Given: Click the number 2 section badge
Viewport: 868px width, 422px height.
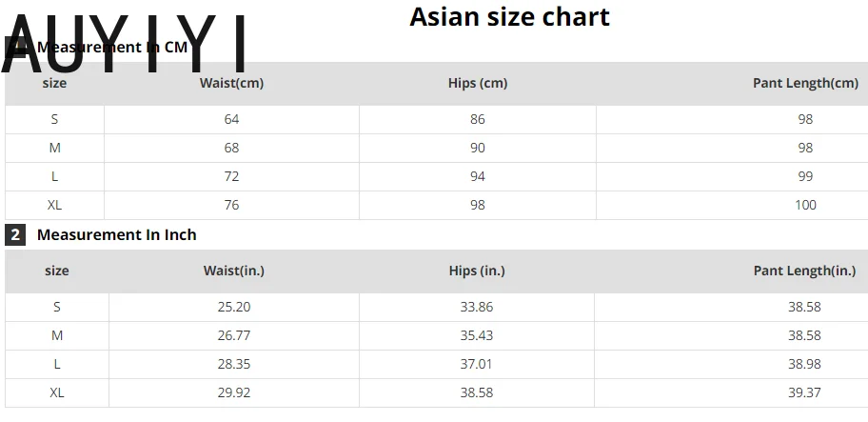Looking at the screenshot, I should tap(14, 235).
